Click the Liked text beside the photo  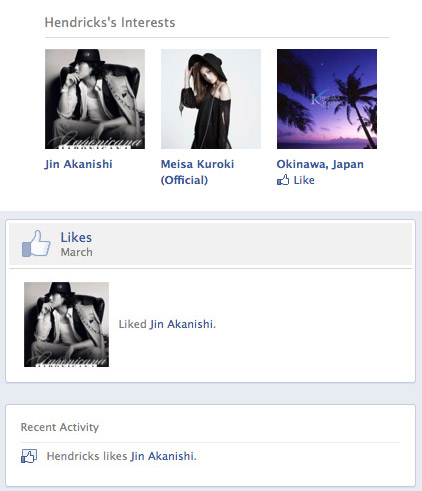tap(133, 324)
